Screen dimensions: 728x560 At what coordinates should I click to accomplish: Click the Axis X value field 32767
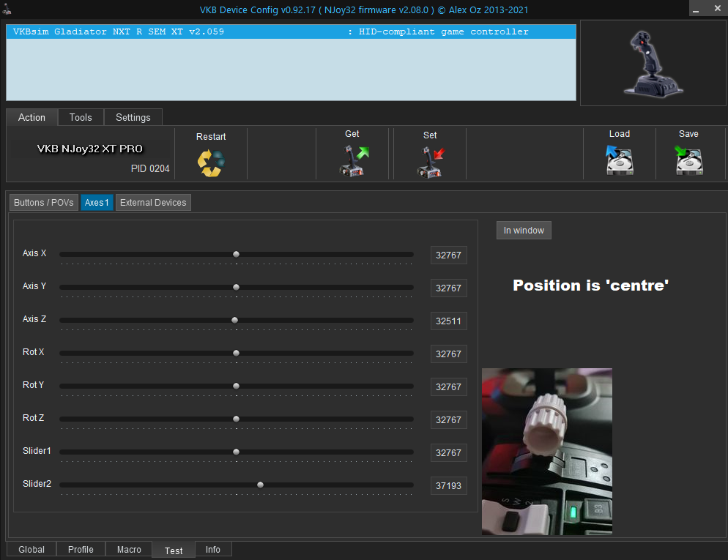[448, 255]
